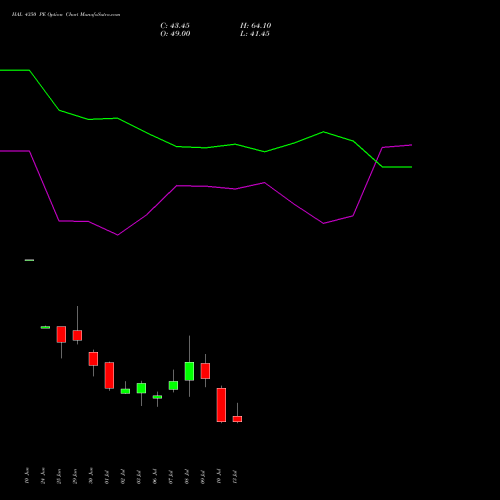Click the 09 Jul red candle
The height and width of the screenshot is (500, 500).
(x=205, y=371)
